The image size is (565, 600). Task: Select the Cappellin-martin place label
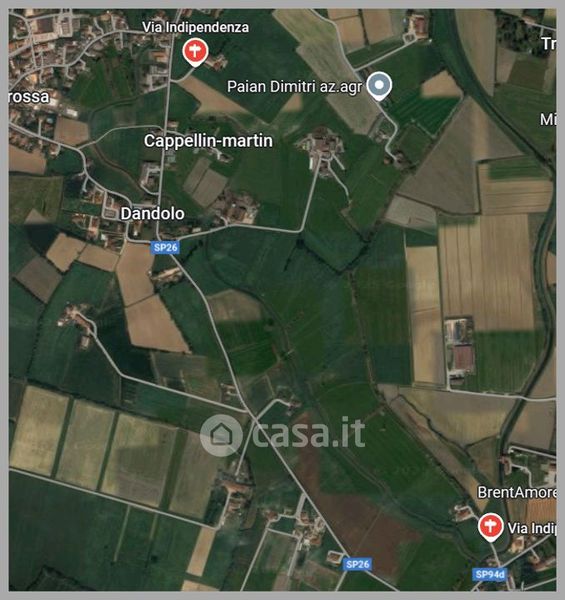click(208, 141)
